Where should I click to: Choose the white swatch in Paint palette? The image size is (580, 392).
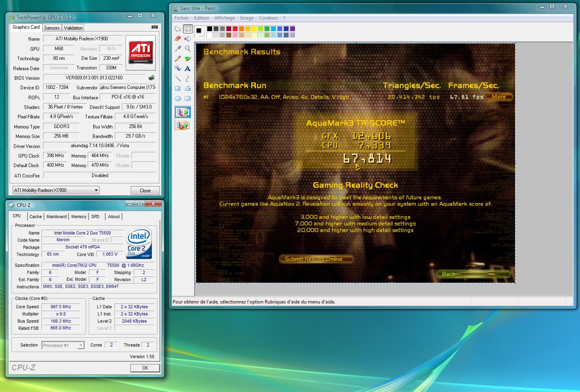pos(210,35)
